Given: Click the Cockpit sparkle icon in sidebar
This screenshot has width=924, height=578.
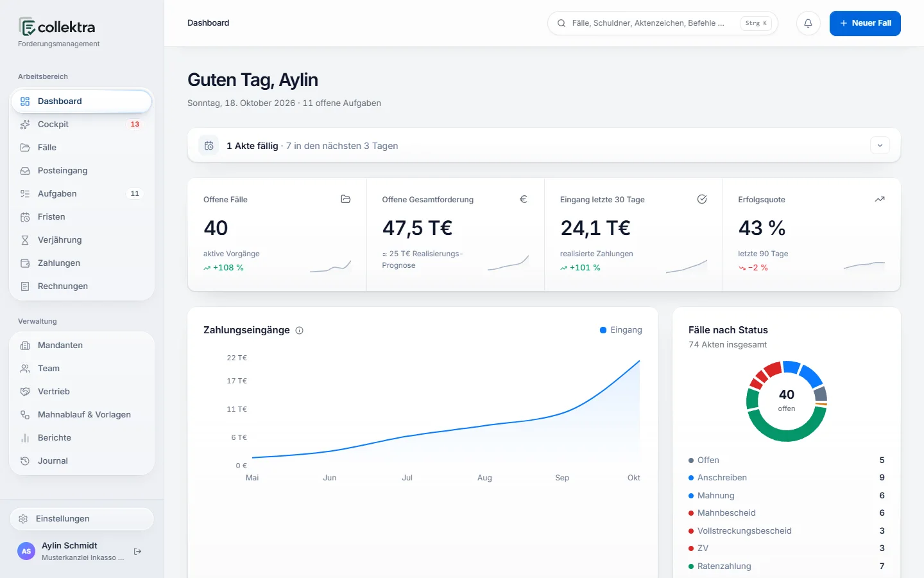Looking at the screenshot, I should pyautogui.click(x=25, y=125).
